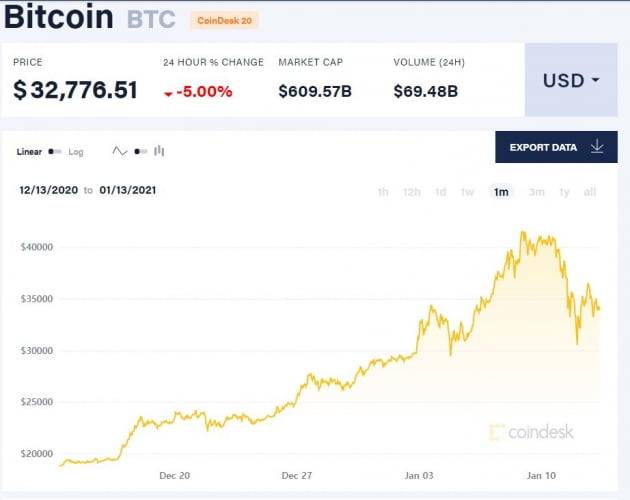Select the 12h time range
Image resolution: width=630 pixels, height=500 pixels.
click(411, 192)
